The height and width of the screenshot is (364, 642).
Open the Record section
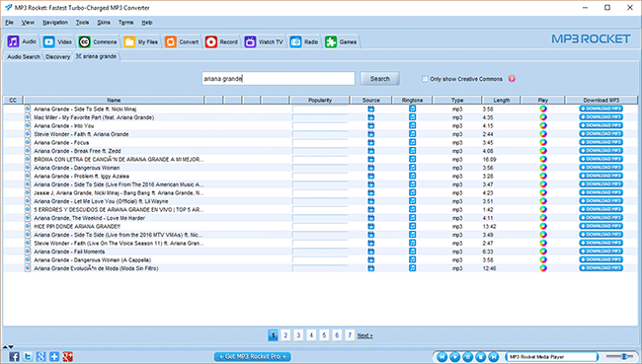tap(221, 41)
